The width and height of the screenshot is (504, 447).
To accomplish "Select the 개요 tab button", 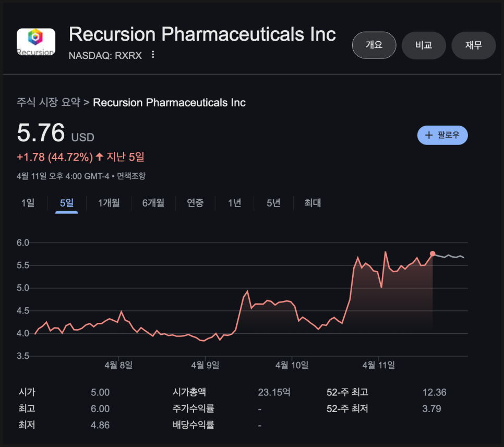I will coord(374,45).
